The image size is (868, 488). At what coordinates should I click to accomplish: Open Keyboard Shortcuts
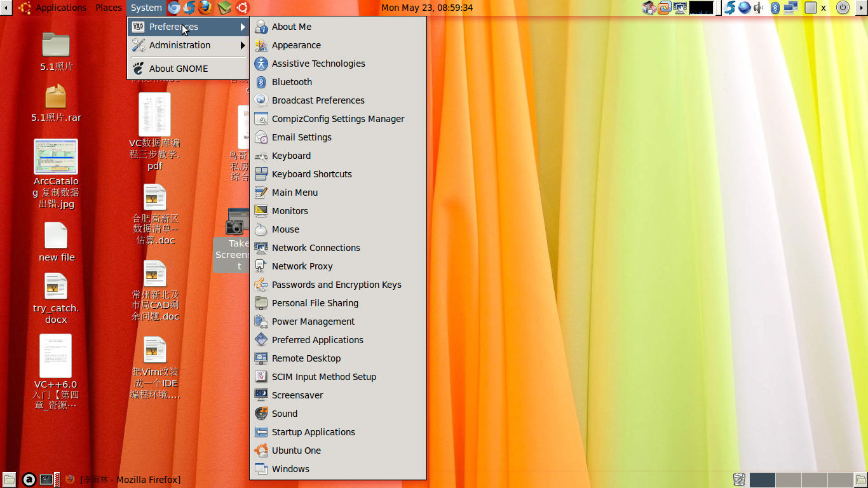[x=337, y=174]
